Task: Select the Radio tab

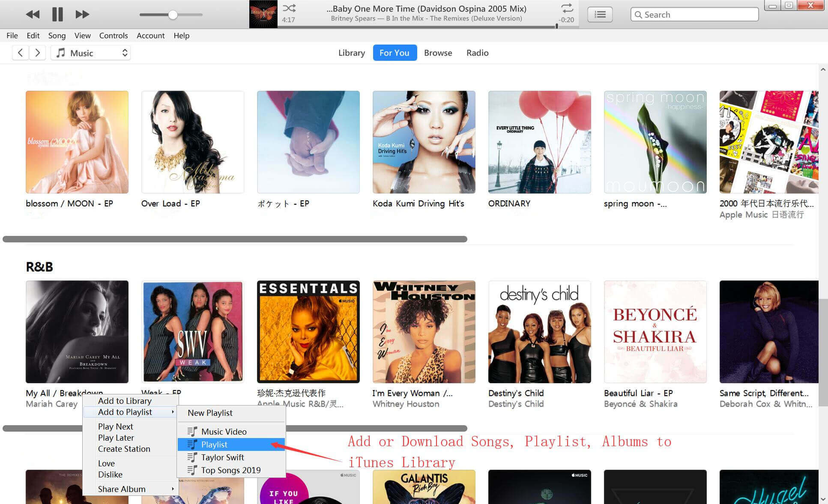Action: pyautogui.click(x=477, y=53)
